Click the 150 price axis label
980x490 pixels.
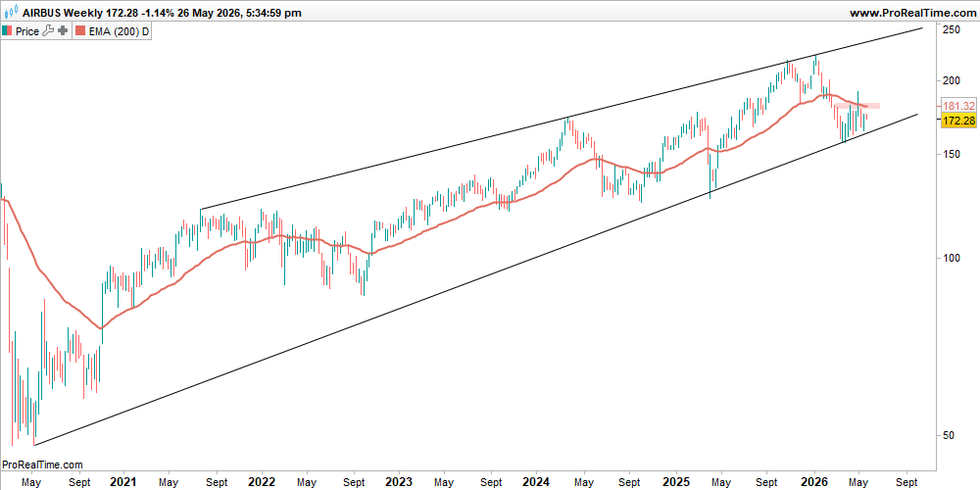pyautogui.click(x=952, y=154)
